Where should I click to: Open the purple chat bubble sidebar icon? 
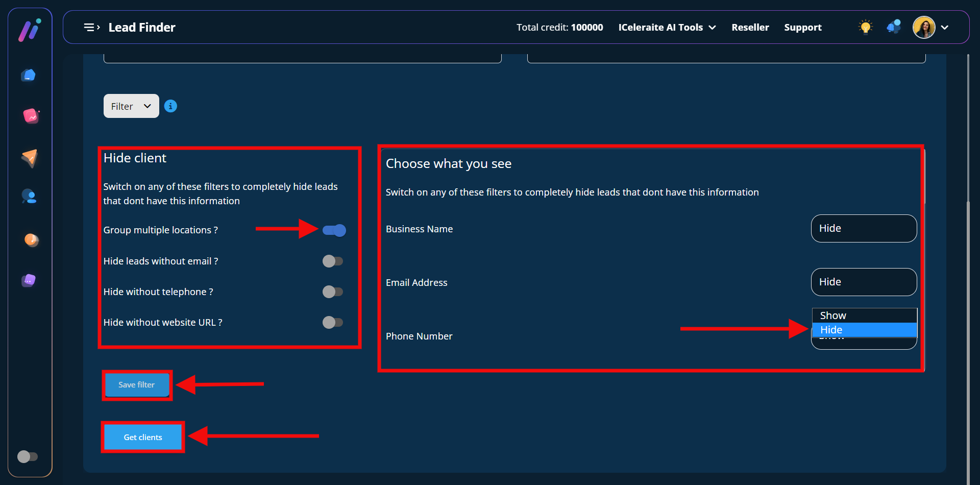[29, 280]
